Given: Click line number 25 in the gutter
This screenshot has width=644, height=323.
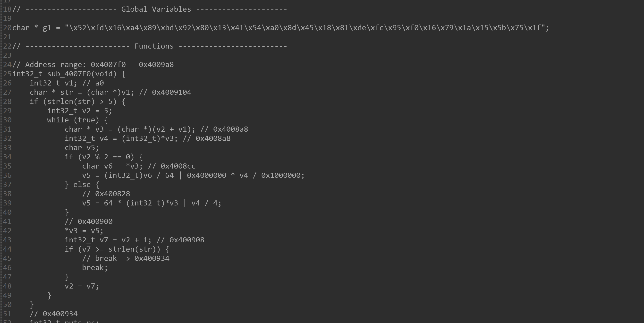Looking at the screenshot, I should pos(7,74).
